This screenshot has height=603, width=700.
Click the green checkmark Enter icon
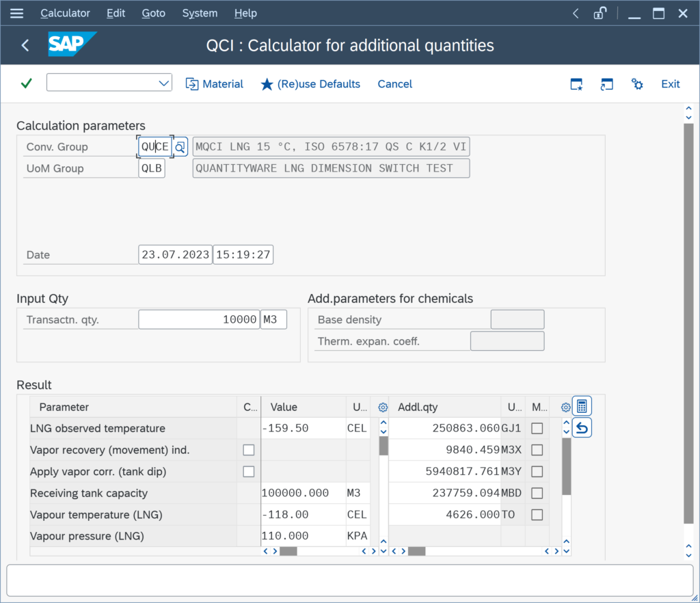[x=27, y=83]
